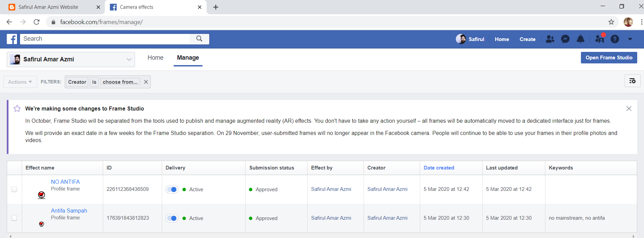Click the NO ANTIFA frame thumbnail
The width and height of the screenshot is (644, 238).
pyautogui.click(x=41, y=195)
